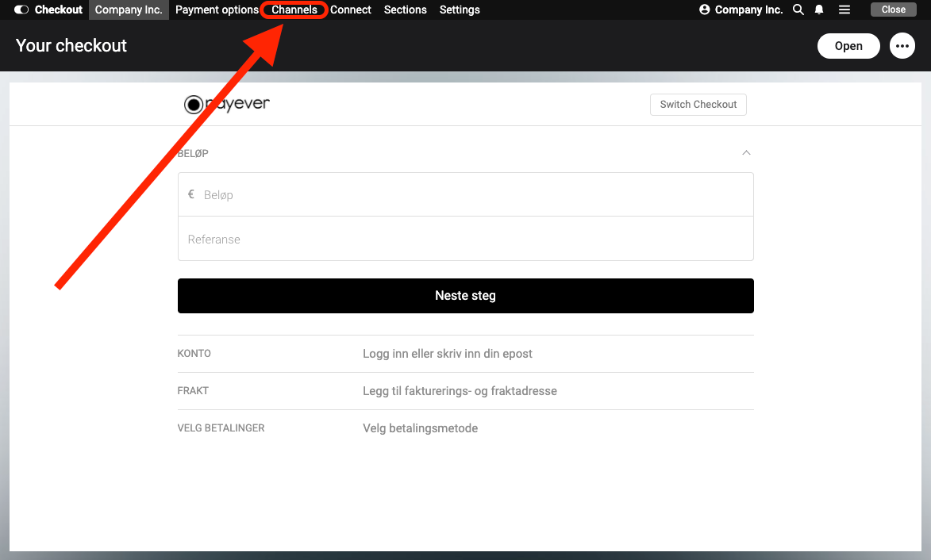931x560 pixels.
Task: Click the Switch Checkout button
Action: (698, 105)
